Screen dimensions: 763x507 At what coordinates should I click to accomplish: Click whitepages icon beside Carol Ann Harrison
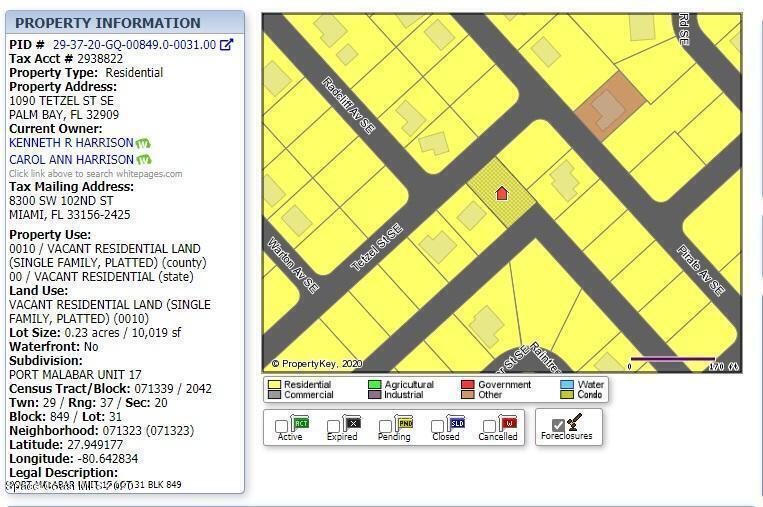click(x=144, y=160)
